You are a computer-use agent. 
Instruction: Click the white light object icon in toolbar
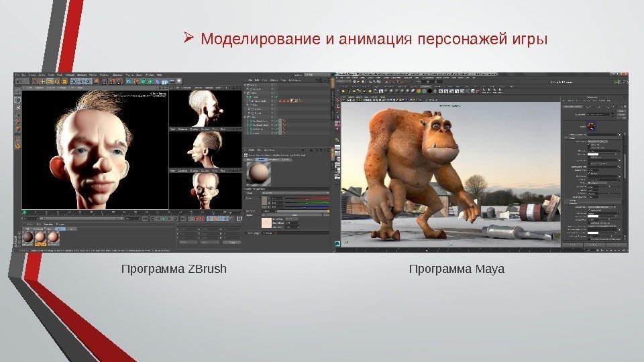pyautogui.click(x=179, y=82)
